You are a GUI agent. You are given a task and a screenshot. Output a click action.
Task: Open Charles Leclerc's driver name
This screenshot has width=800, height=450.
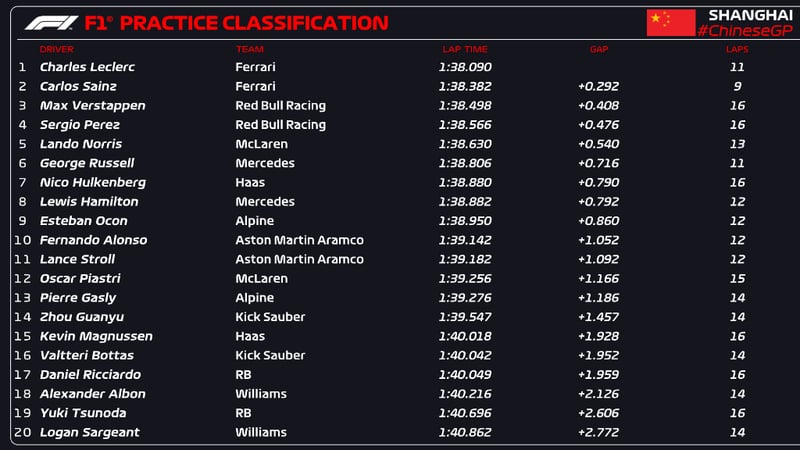pyautogui.click(x=87, y=67)
